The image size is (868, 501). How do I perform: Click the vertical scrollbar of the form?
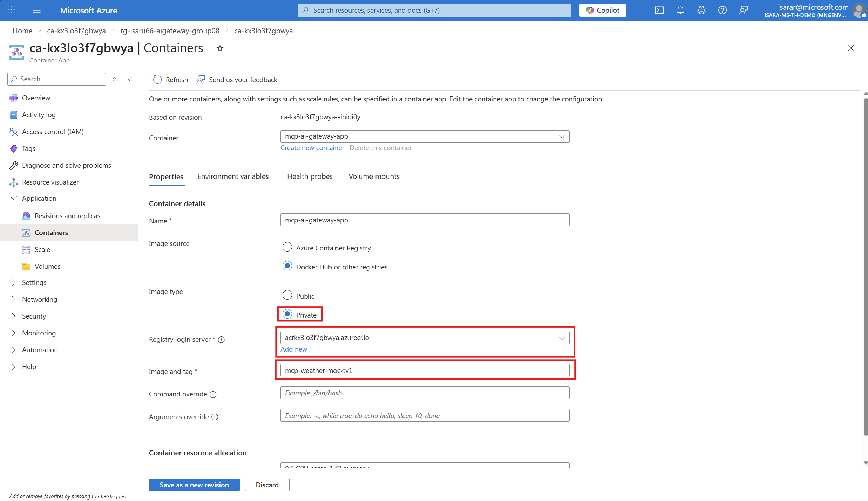(866, 267)
